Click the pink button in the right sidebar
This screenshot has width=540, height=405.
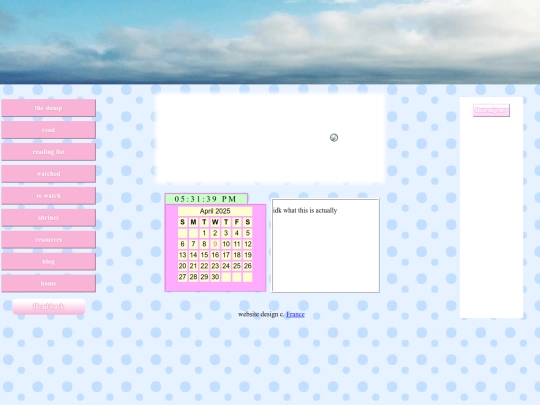491,110
